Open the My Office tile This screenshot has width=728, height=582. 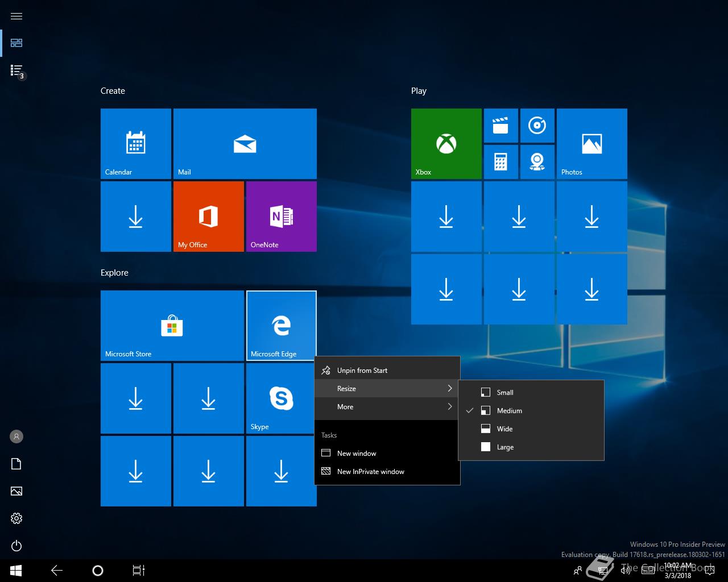pyautogui.click(x=209, y=217)
